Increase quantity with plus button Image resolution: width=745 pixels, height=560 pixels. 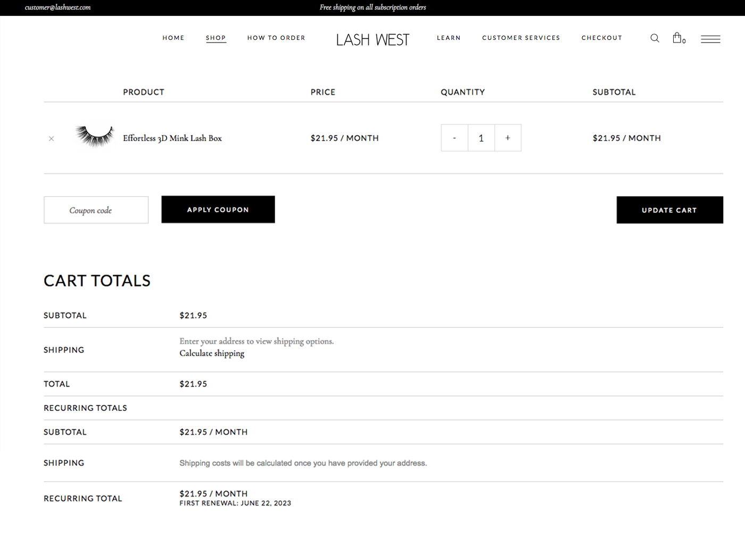pos(508,138)
